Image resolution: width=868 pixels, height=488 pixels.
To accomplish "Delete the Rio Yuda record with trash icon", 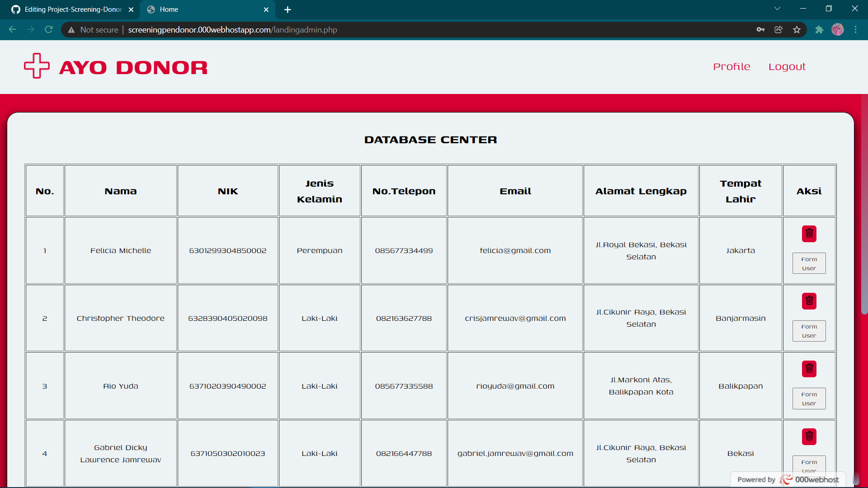I will 809,369.
